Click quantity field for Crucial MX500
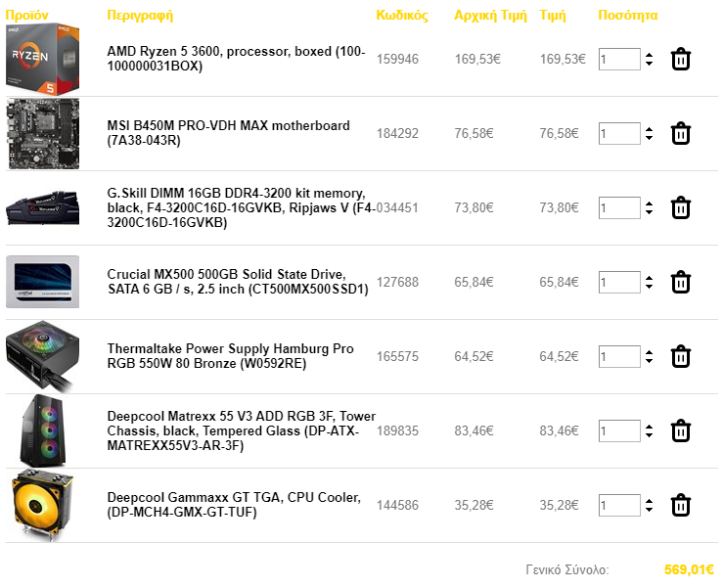Image resolution: width=723 pixels, height=588 pixels. [619, 282]
